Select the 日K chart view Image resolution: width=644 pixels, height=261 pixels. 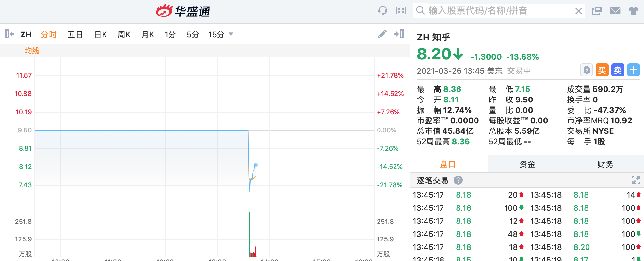click(101, 34)
